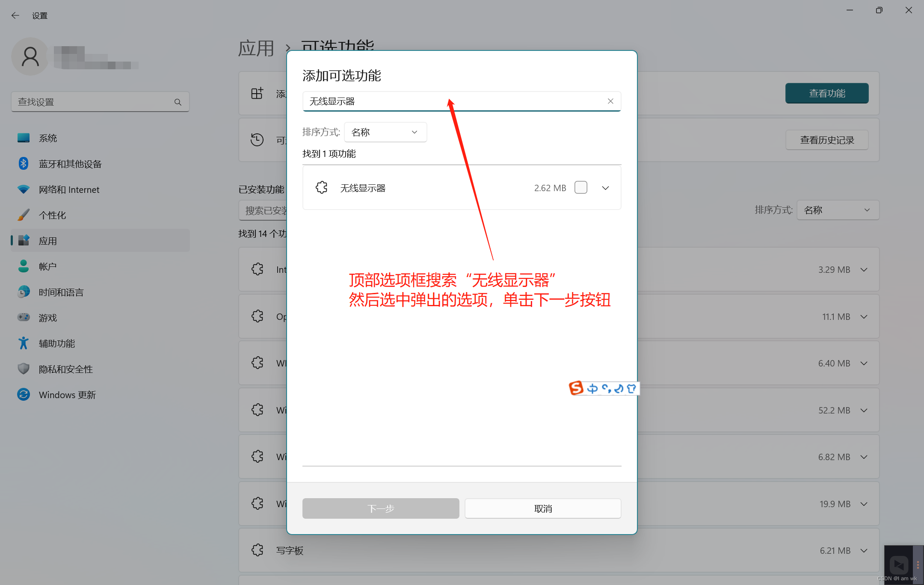Click the 取消 button in dialog
The width and height of the screenshot is (924, 585).
click(543, 508)
